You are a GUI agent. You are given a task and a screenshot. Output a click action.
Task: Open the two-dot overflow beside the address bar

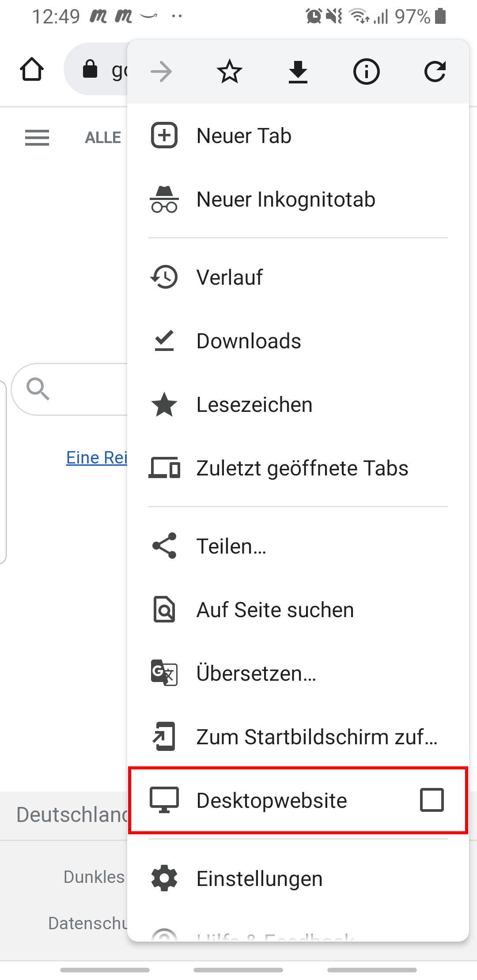175,16
